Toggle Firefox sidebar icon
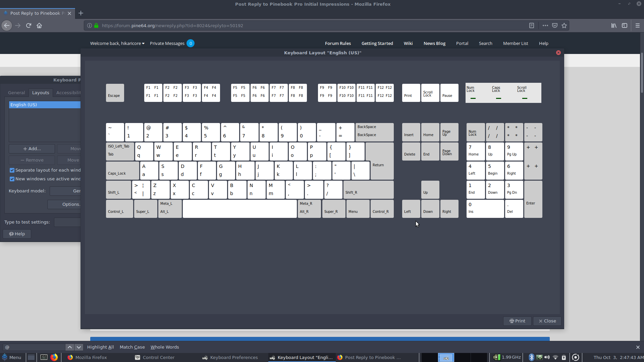Screen dimensions: 644x362 click(625, 25)
